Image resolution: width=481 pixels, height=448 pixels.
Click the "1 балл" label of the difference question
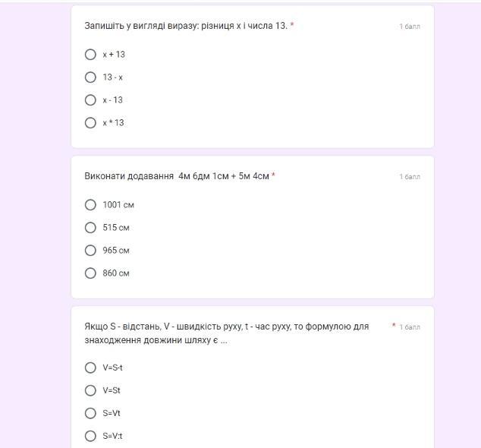coord(410,27)
